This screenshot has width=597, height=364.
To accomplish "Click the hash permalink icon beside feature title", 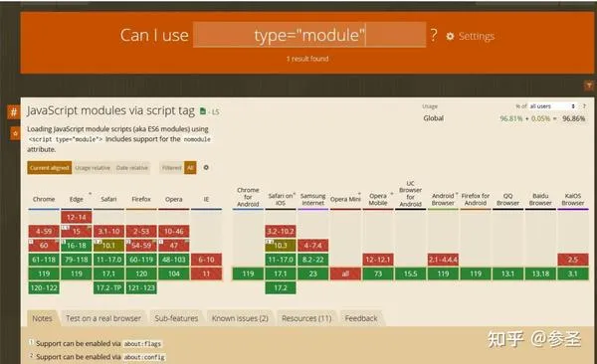I will point(14,112).
